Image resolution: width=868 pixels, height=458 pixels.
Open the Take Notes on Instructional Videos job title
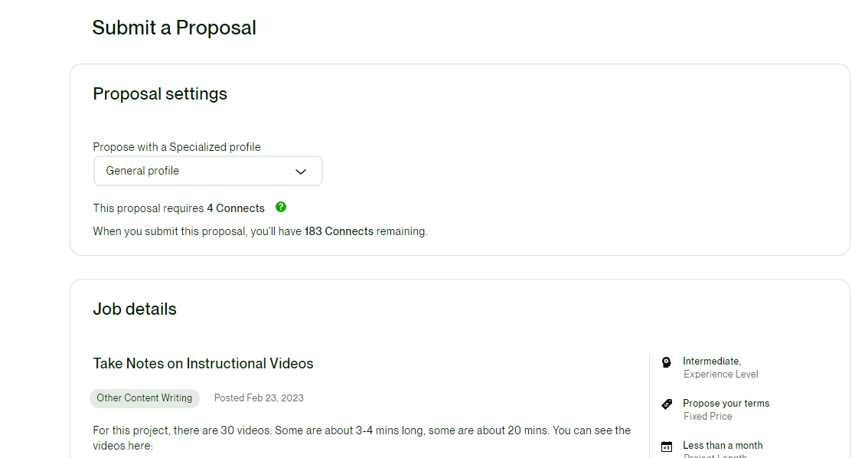(x=203, y=363)
